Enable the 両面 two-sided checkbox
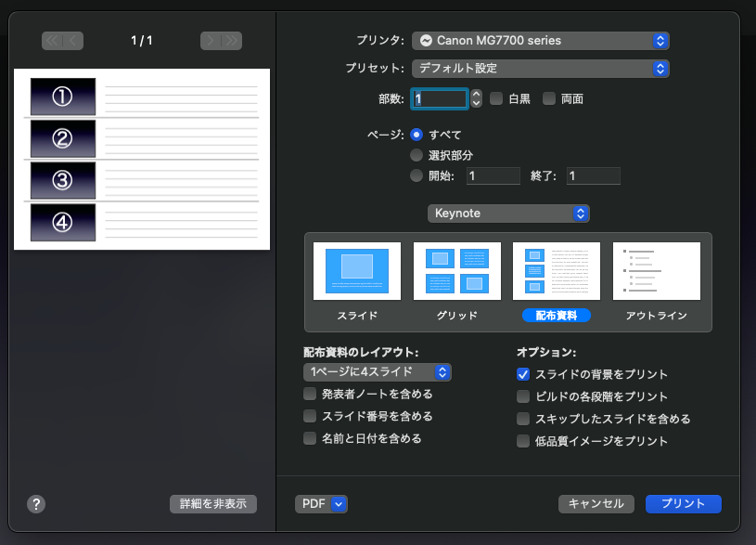 tap(549, 98)
